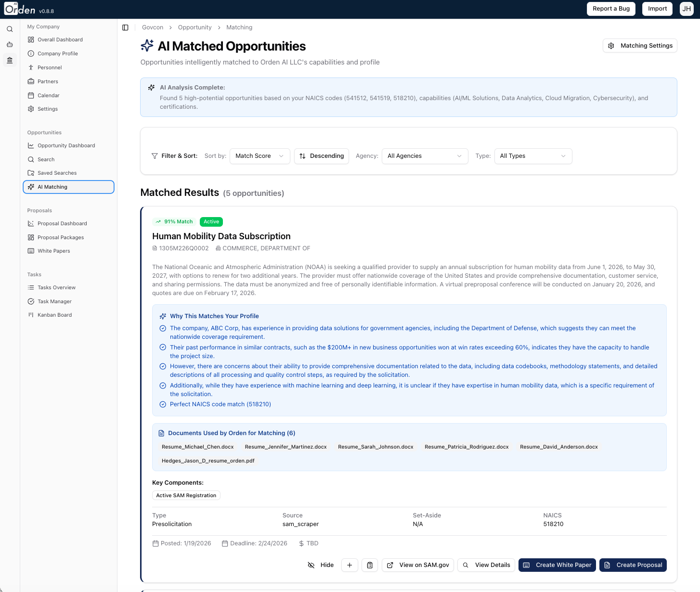Click the search magnifier in the left rail
Viewport: 700px width, 592px height.
(x=10, y=29)
